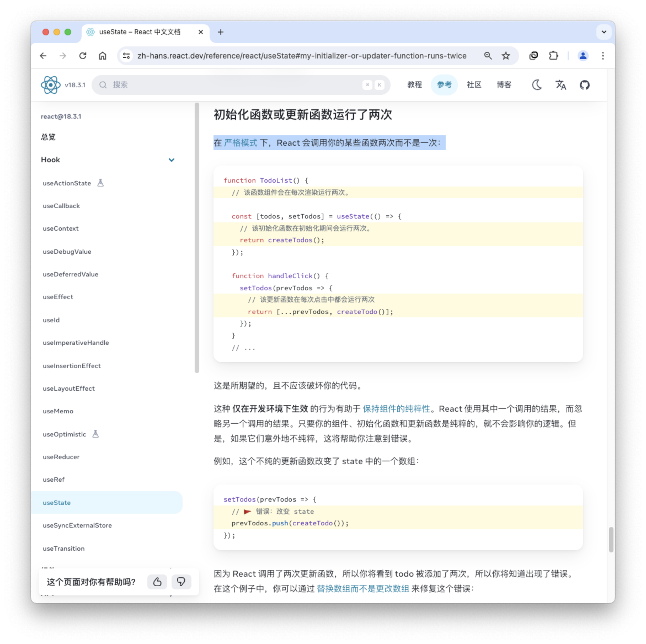Click the search magnifier in the address bar
Screen dimensions: 646x644
[x=488, y=55]
